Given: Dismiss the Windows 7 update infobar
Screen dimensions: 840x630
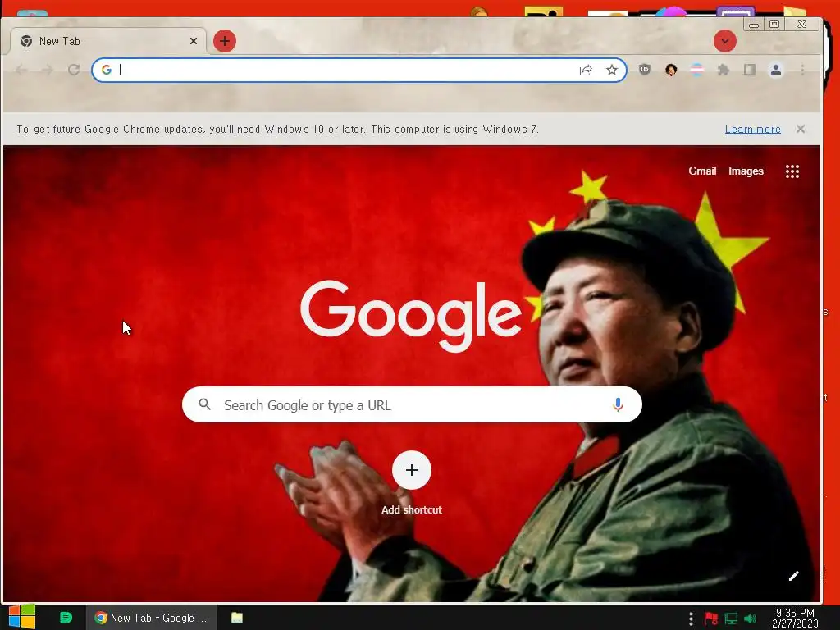Looking at the screenshot, I should pos(801,129).
